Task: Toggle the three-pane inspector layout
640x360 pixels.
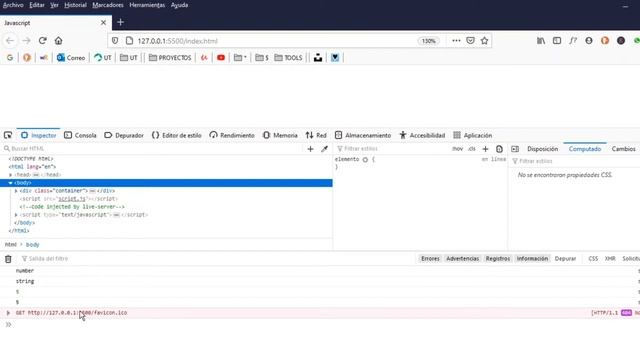Action: click(515, 149)
